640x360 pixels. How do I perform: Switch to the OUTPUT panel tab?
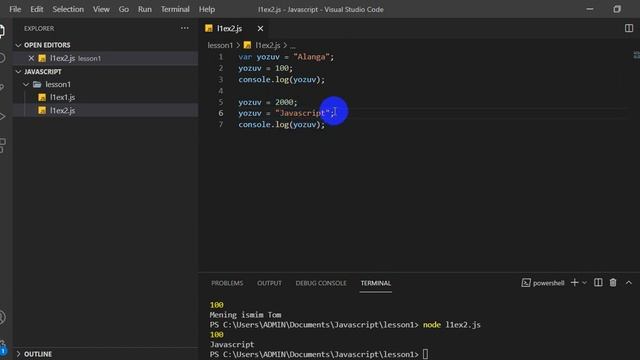tap(269, 283)
